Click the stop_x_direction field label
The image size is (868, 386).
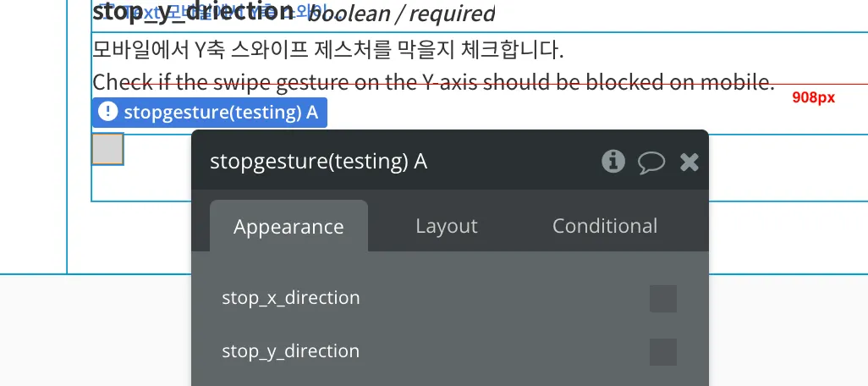(290, 298)
